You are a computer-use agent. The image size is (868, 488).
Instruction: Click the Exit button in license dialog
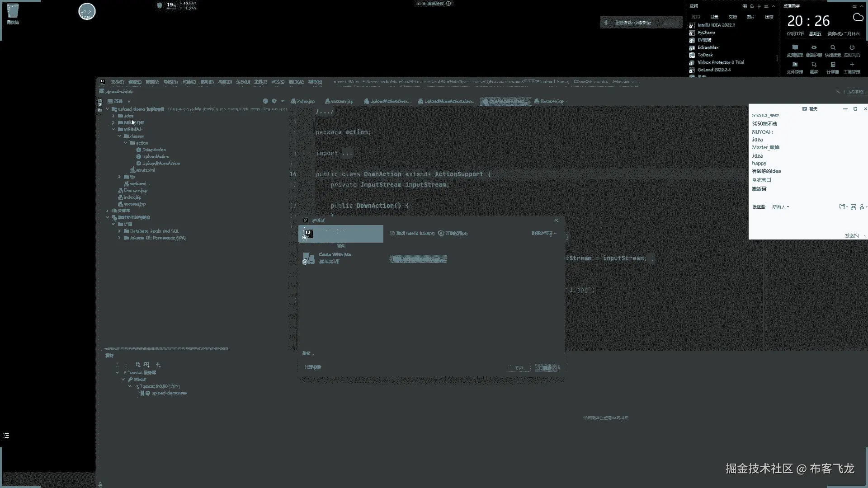pos(547,368)
